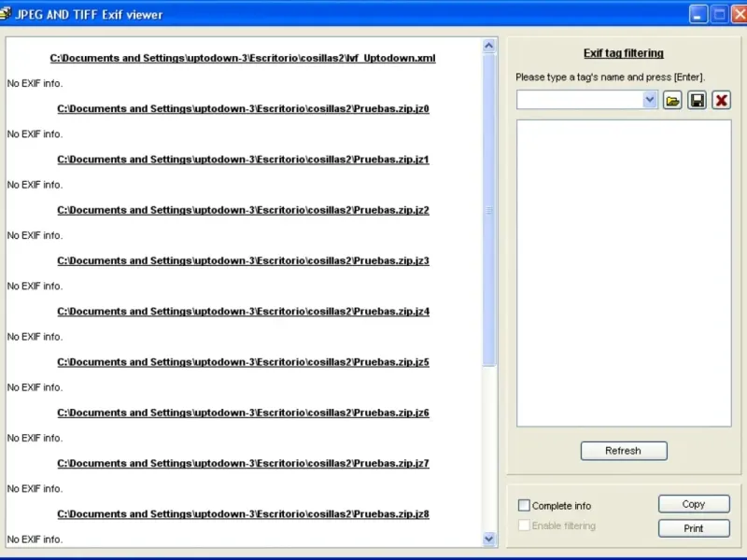Select the Pruebas.zip.jz0 file path

(x=243, y=108)
